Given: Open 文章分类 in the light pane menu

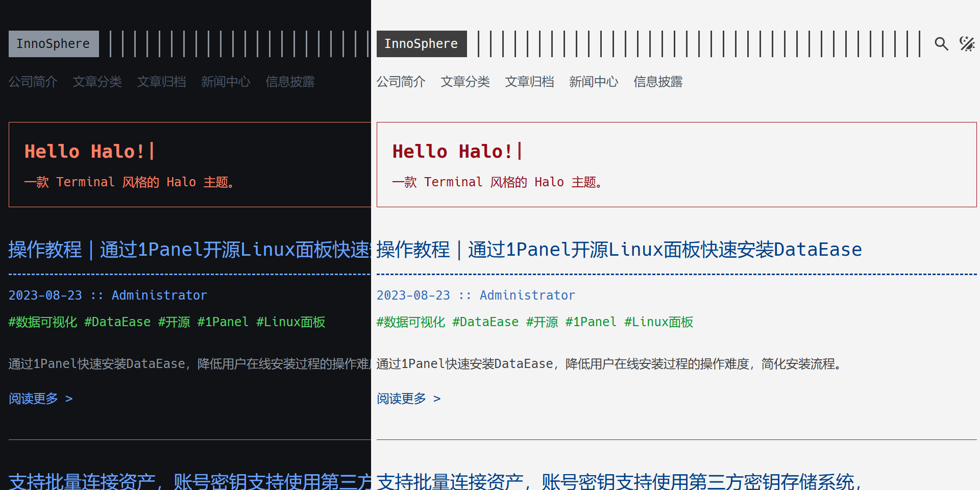Looking at the screenshot, I should tap(465, 82).
